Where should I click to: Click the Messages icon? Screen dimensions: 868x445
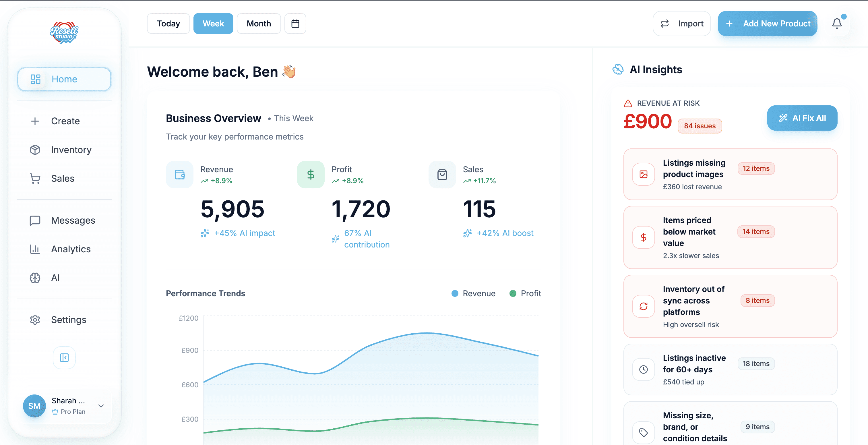click(35, 220)
